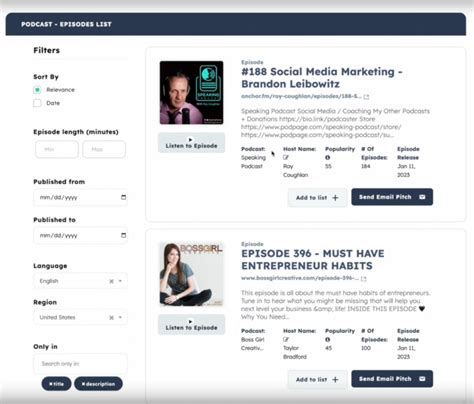This screenshot has height=404, width=474.
Task: Remove the title tag under Only in
Action: coord(51,384)
